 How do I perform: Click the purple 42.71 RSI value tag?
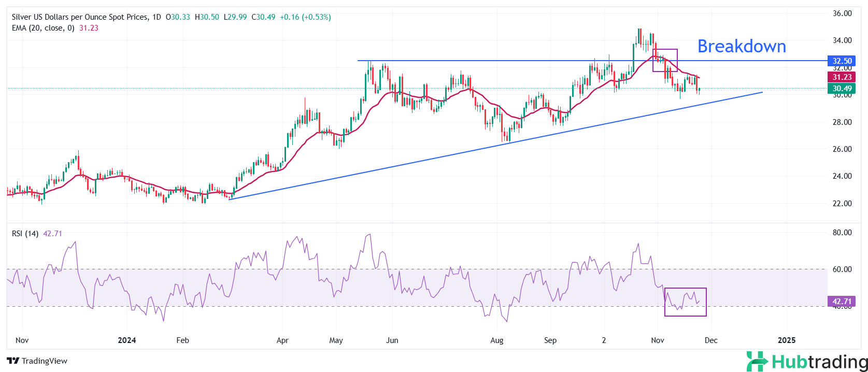pos(842,302)
